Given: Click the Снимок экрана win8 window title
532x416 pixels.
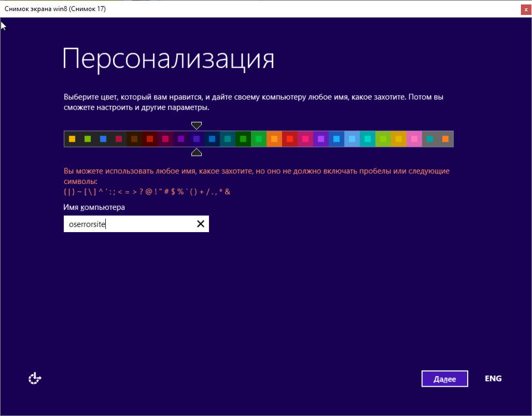Looking at the screenshot, I should coord(55,9).
